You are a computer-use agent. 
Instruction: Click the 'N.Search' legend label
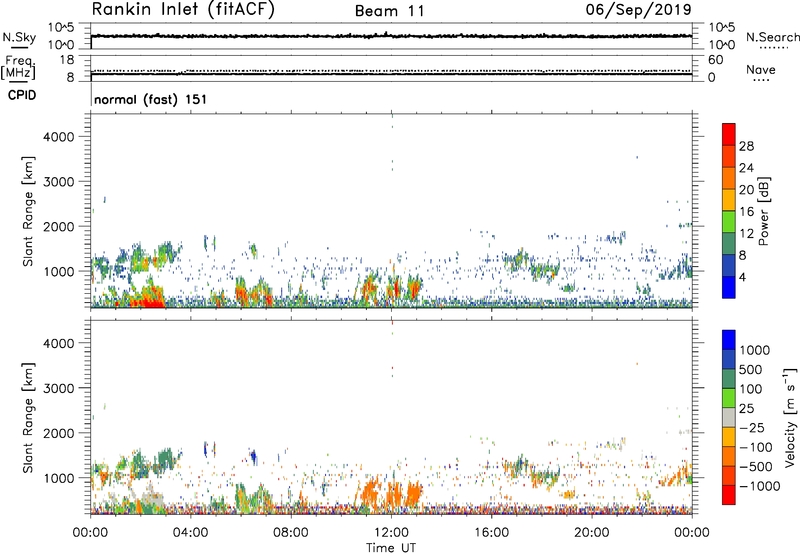(x=772, y=37)
